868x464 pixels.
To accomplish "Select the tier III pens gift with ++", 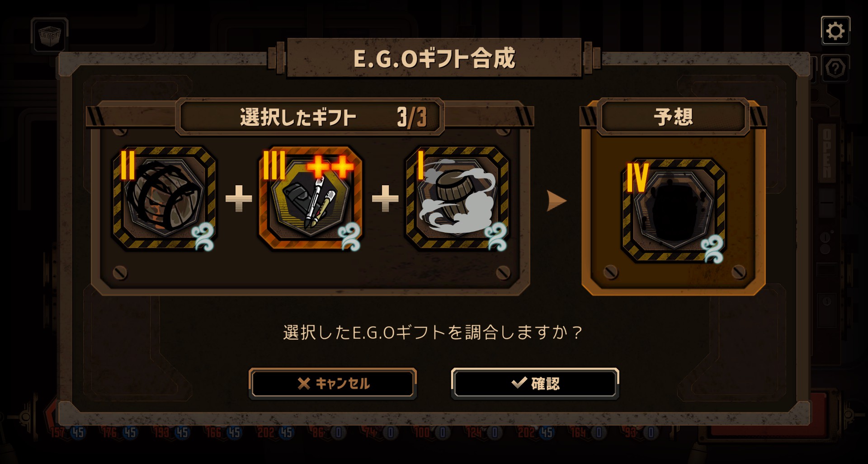I will [x=311, y=197].
